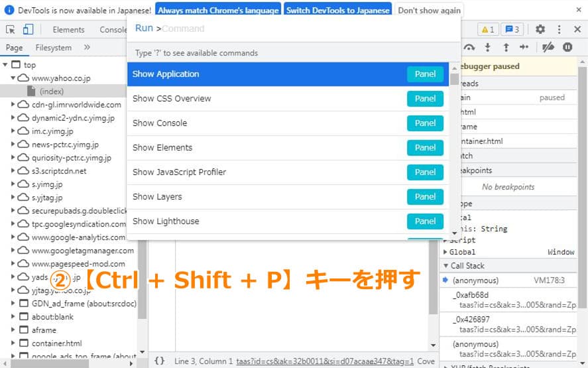Screen dimensions: 588x368
Task: Expand news-pctr.c.yimg.jp node
Action: click(13, 144)
